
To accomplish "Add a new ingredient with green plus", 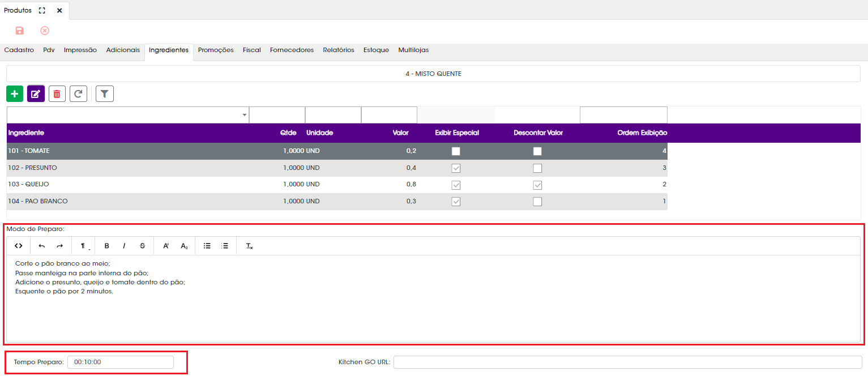I will tap(15, 93).
